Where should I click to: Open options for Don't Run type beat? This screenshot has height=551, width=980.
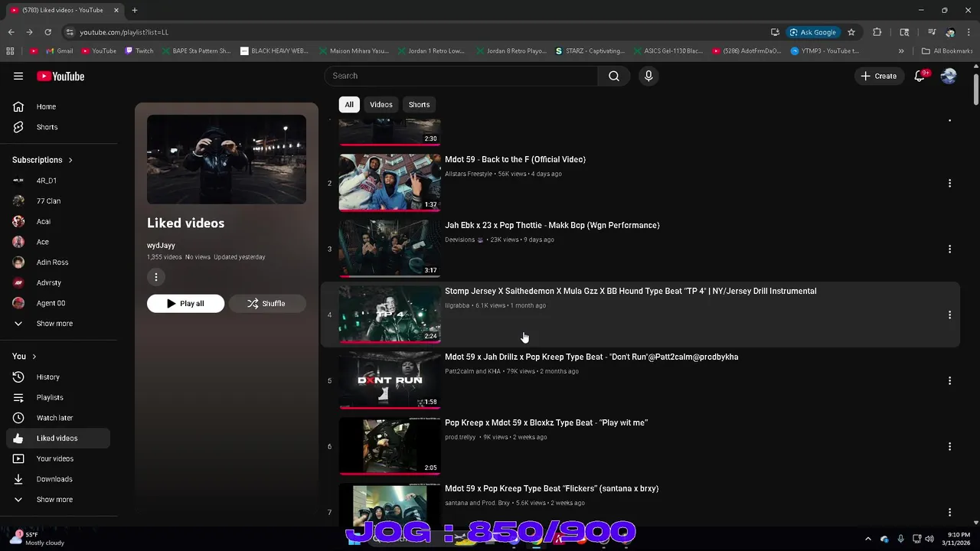pos(949,380)
